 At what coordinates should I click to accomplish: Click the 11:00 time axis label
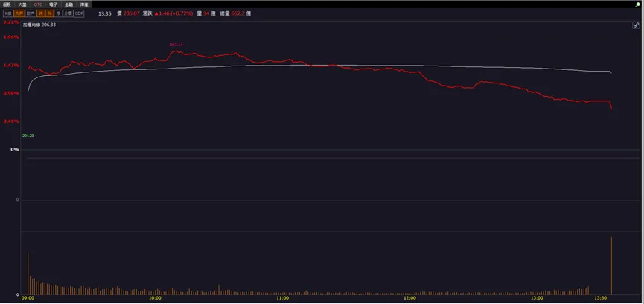coord(282,298)
